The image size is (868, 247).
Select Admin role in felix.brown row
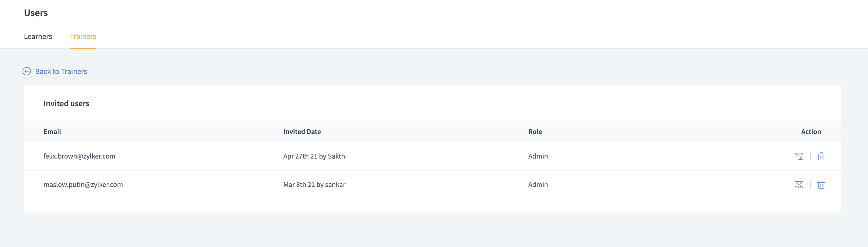[x=538, y=156]
